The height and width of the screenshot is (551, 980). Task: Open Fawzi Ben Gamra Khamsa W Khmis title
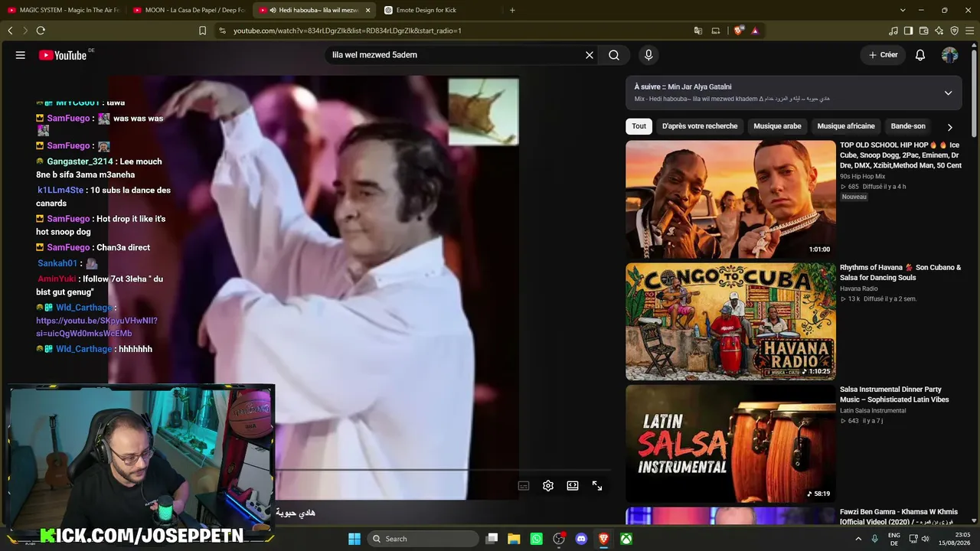click(x=900, y=517)
